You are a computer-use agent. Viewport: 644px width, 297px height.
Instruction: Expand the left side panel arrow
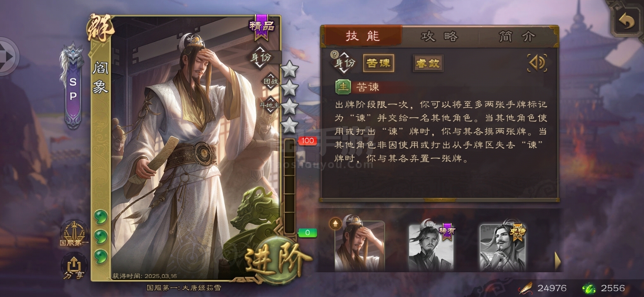[x=8, y=56]
